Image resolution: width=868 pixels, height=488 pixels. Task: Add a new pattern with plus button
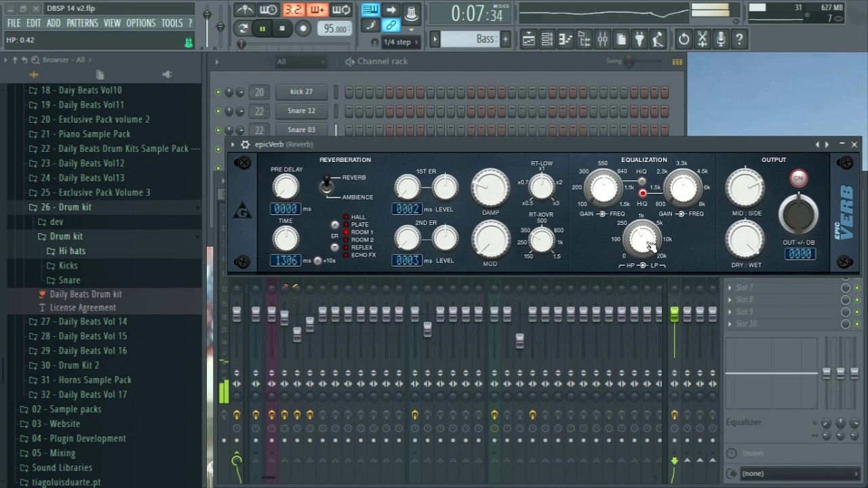[505, 39]
